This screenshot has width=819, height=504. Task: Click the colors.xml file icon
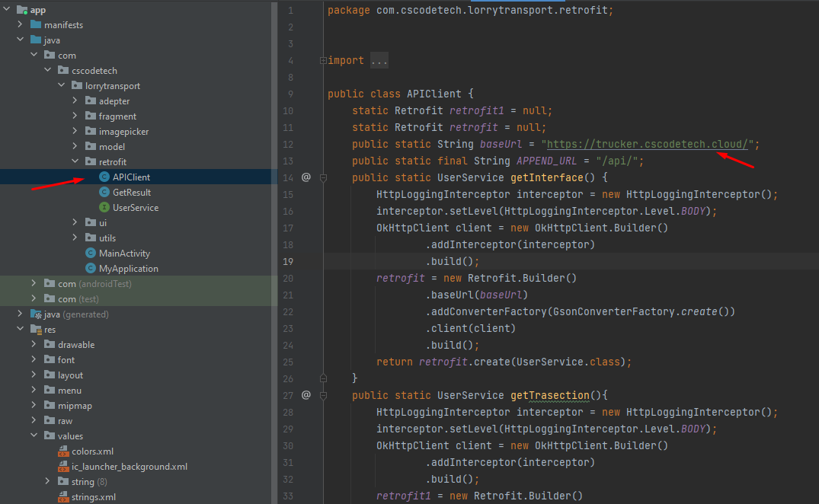pos(63,451)
